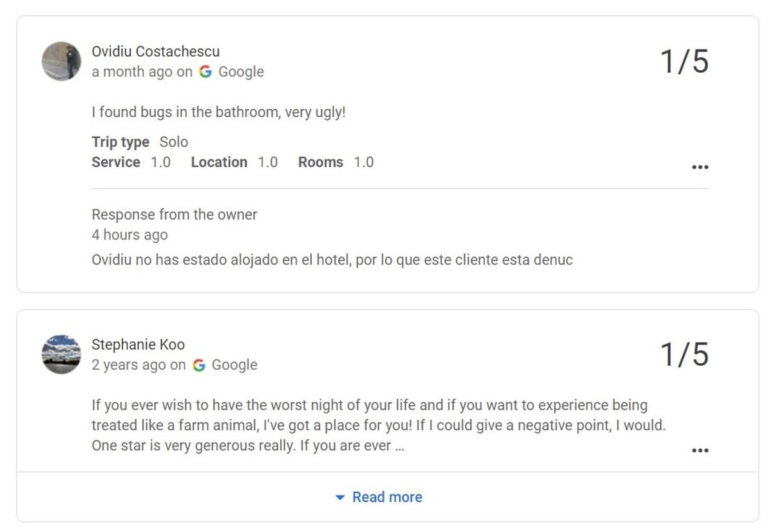Click Ovidiu Costachescu's profile picture
This screenshot has height=532, width=773.
click(x=61, y=62)
